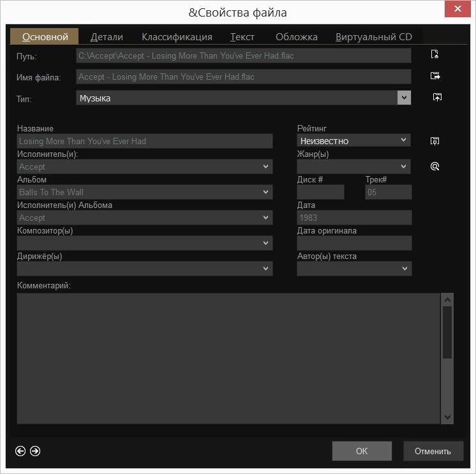Image resolution: width=476 pixels, height=474 pixels.
Task: Open the Классификация tab
Action: 177,37
